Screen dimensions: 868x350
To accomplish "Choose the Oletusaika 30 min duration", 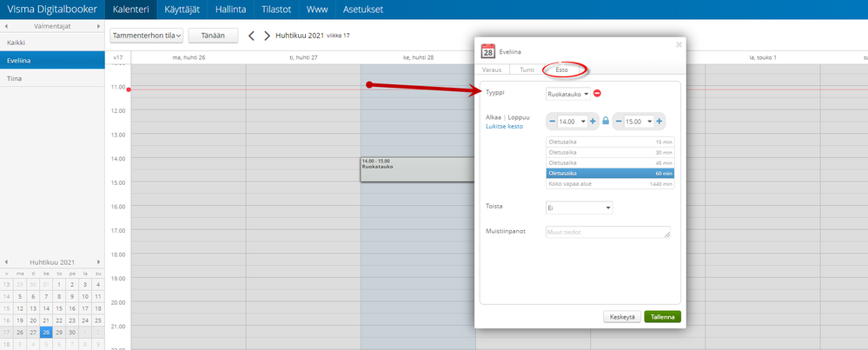I will coord(610,153).
